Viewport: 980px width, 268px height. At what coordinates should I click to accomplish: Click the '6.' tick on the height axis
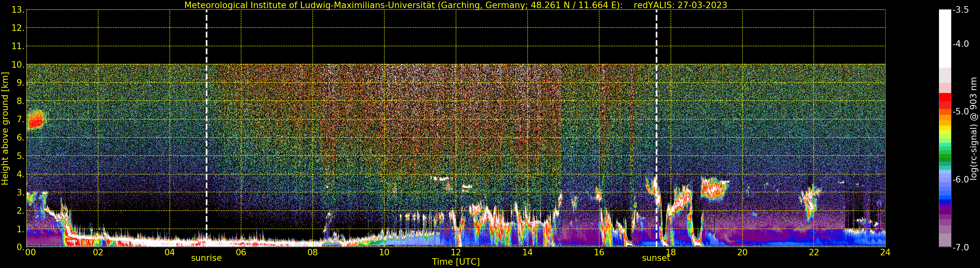point(20,138)
